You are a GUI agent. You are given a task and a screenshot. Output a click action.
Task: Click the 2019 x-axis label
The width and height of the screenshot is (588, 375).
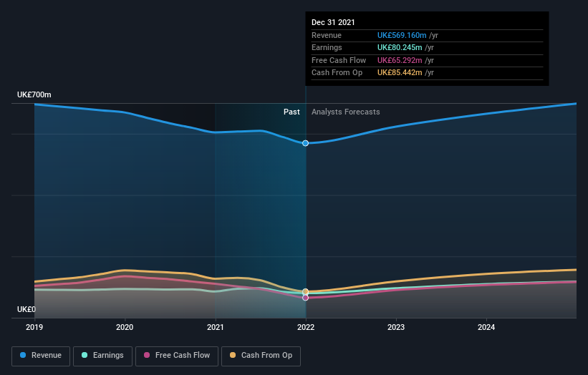pyautogui.click(x=34, y=328)
